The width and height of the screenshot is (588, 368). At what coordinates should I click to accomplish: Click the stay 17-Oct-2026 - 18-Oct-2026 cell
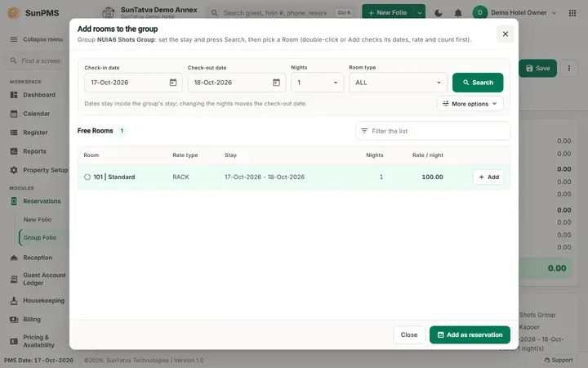coord(265,177)
